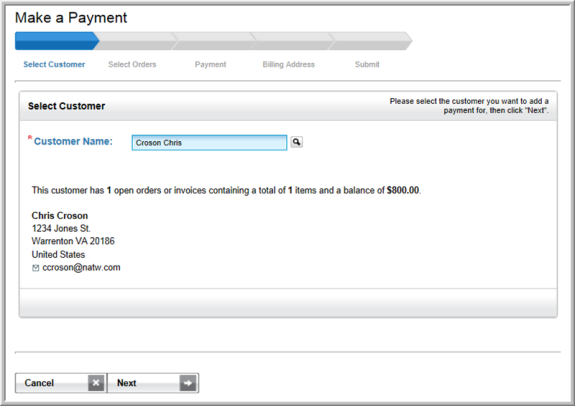Go to the Billing Address step label
Viewport: 575px width, 406px height.
289,64
